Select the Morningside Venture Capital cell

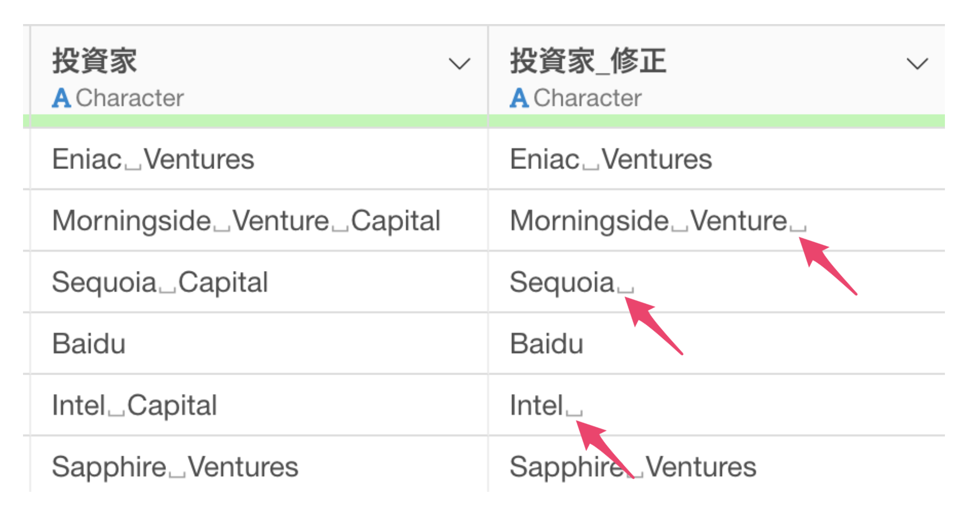(x=259, y=220)
